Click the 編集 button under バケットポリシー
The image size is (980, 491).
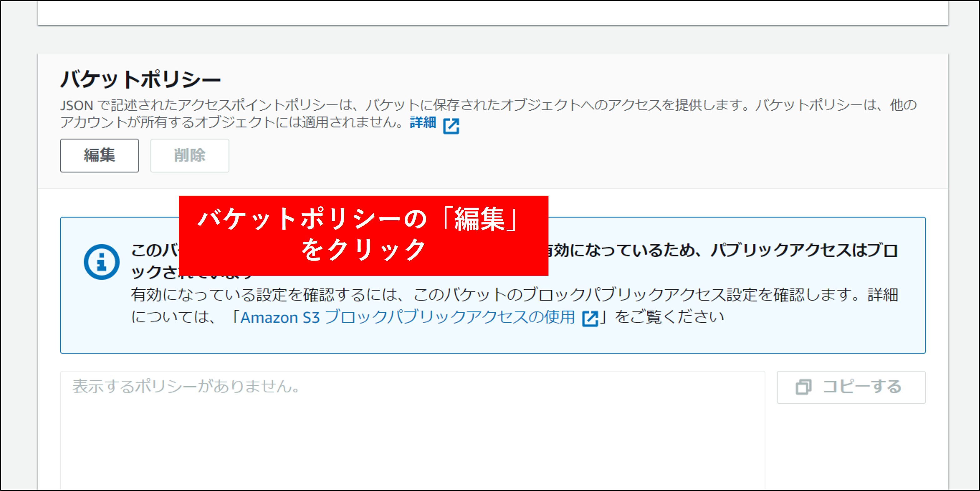[99, 156]
